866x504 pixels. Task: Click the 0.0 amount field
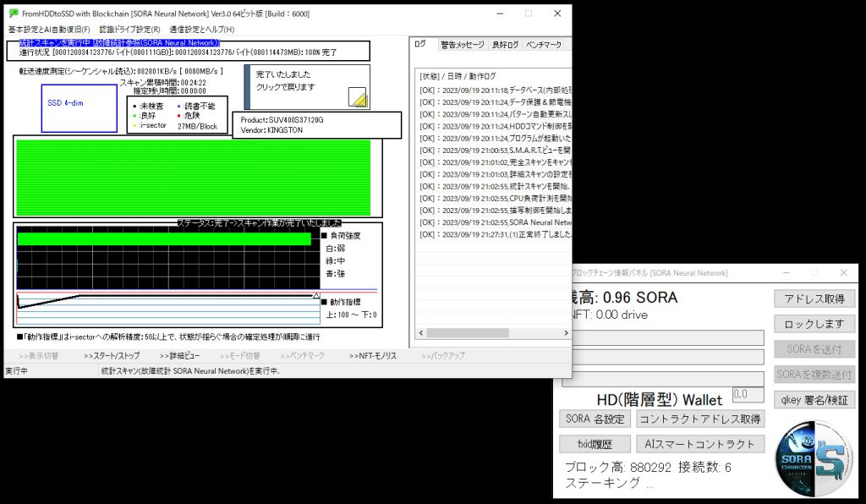click(748, 394)
